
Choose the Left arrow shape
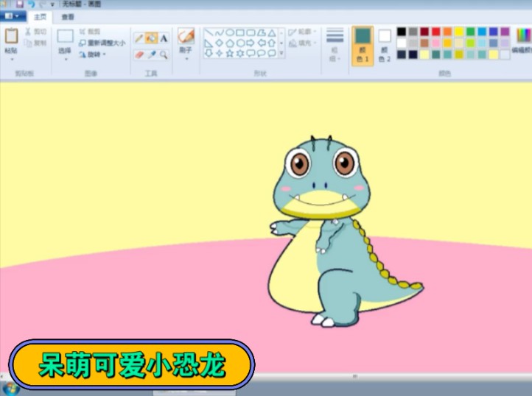pos(262,43)
